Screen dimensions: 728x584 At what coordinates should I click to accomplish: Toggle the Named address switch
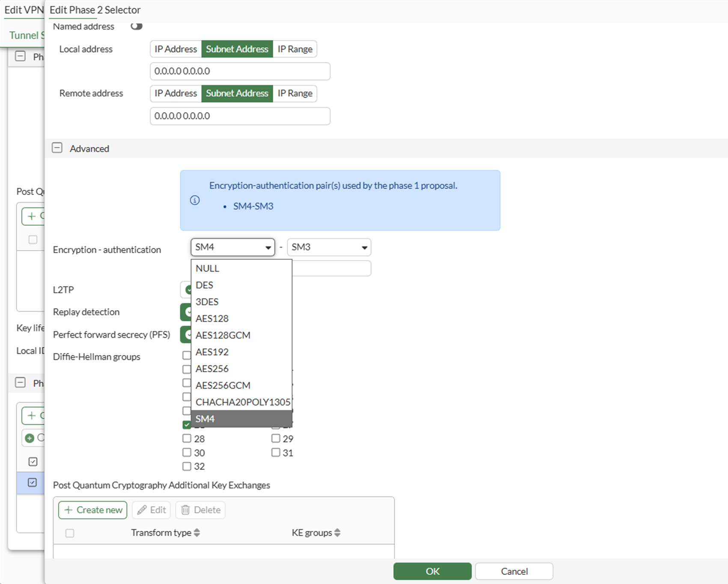click(x=137, y=27)
